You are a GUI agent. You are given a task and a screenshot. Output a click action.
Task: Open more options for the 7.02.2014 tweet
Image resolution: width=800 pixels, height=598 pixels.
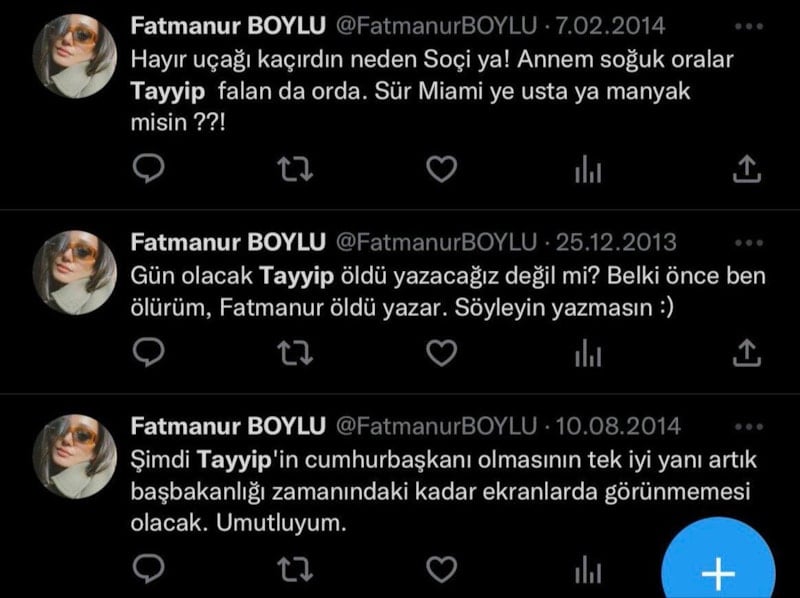[749, 27]
